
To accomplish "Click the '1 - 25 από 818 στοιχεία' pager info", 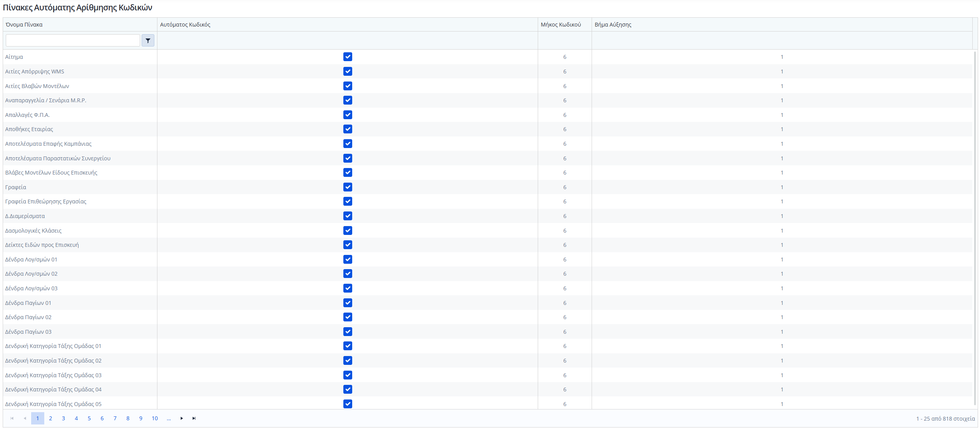I will pos(945,419).
